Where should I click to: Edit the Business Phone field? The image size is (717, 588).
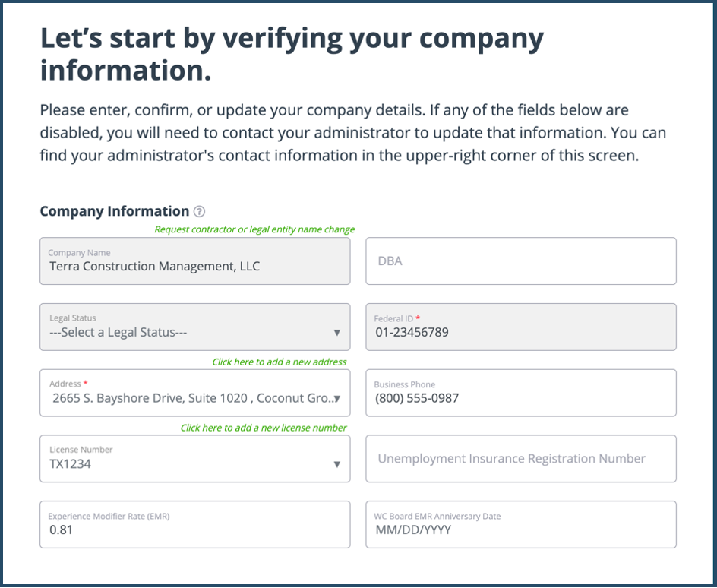click(x=521, y=394)
